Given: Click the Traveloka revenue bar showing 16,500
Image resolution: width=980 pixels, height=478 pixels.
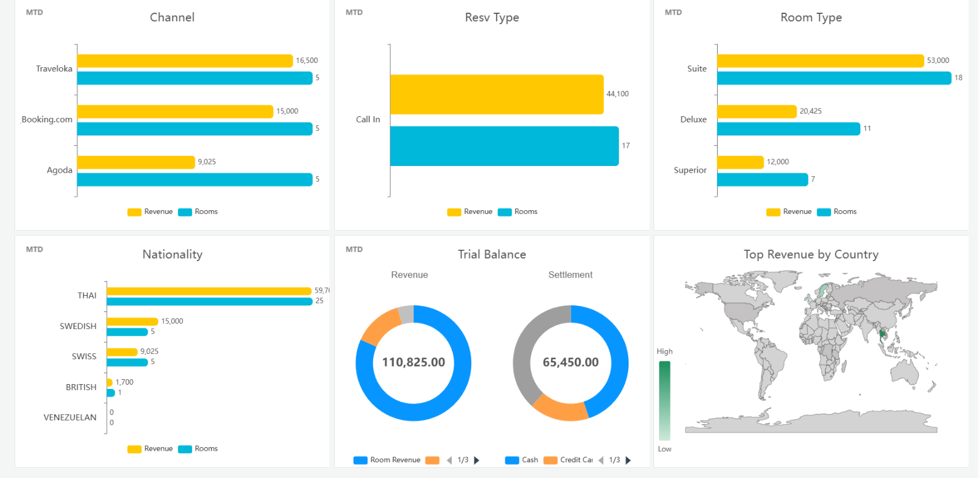Looking at the screenshot, I should (x=185, y=61).
